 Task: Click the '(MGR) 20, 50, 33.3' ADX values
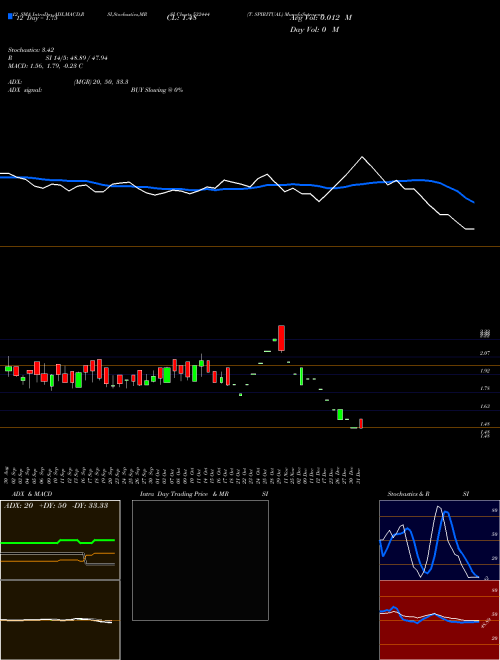coord(101,82)
